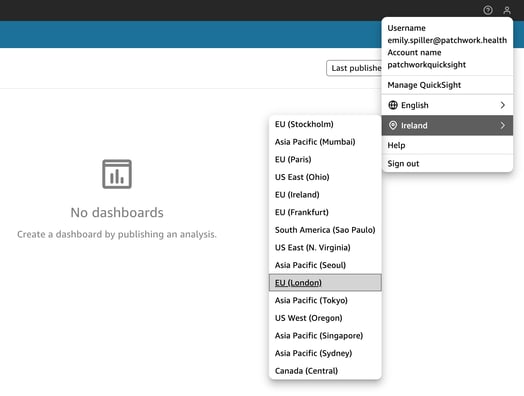524x396 pixels.
Task: Click the location pin icon beside Ireland
Action: coord(393,125)
